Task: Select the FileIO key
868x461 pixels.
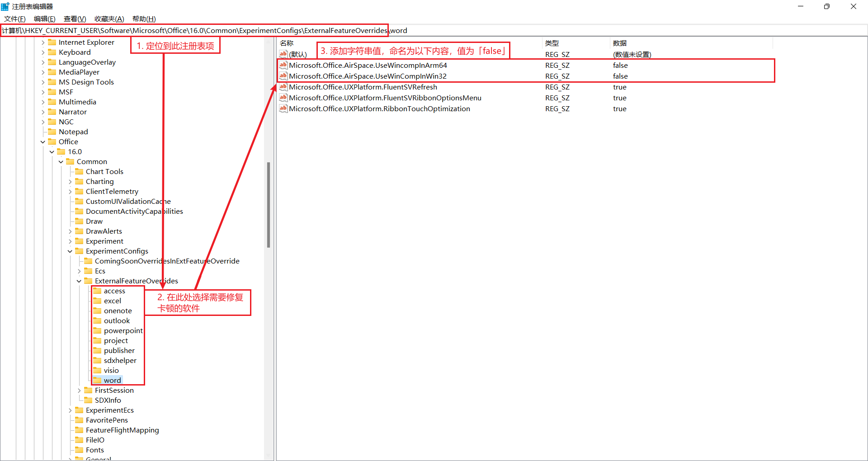Action: click(x=95, y=440)
